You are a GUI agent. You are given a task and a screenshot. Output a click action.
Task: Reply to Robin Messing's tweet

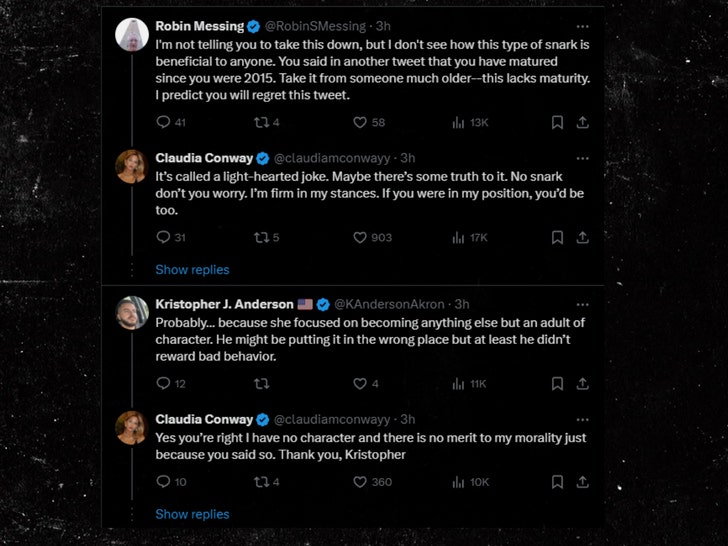coord(164,122)
